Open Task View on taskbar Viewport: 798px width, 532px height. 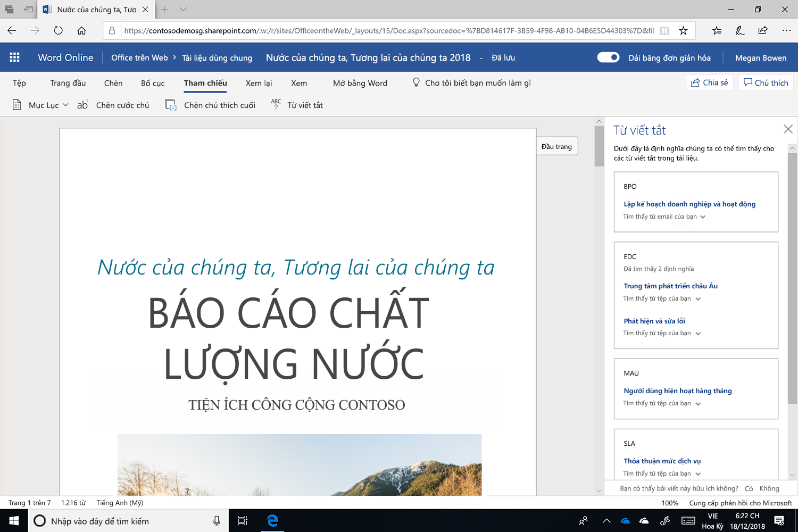(x=243, y=521)
